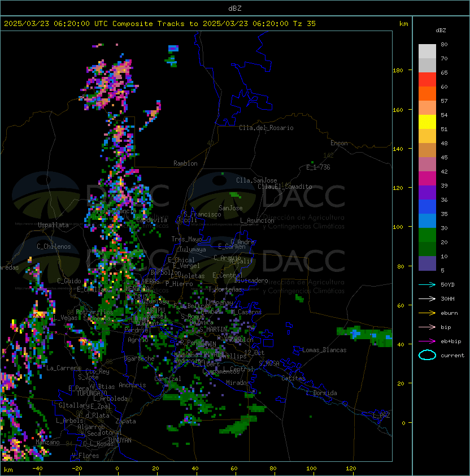
Task: Click the 'Clla.SanJose' map label
Action: pyautogui.click(x=256, y=180)
